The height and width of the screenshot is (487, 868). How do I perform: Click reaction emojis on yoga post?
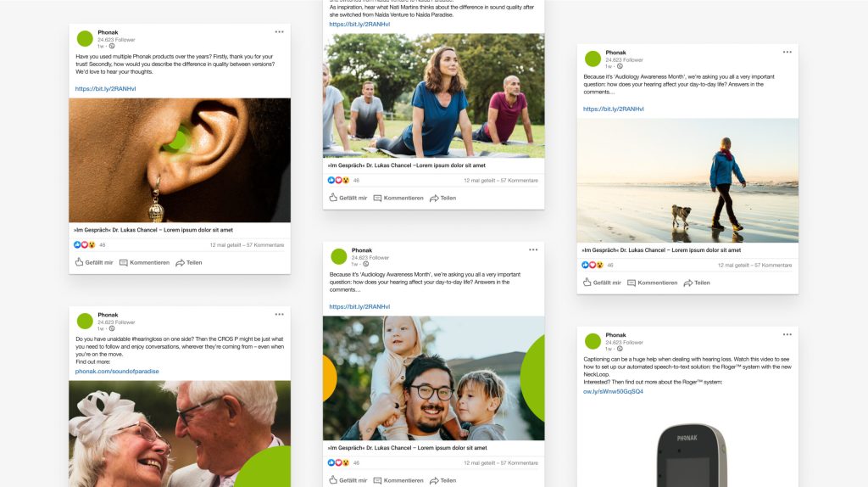tap(338, 180)
